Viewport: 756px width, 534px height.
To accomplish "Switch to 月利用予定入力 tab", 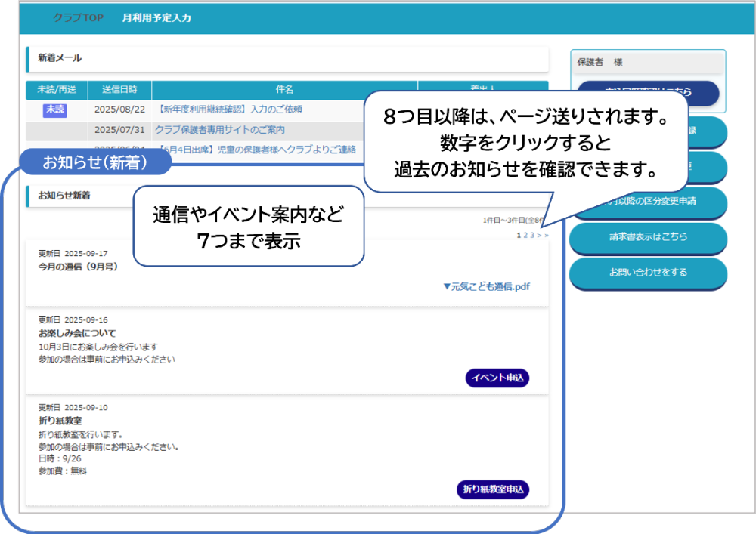I will tap(156, 17).
